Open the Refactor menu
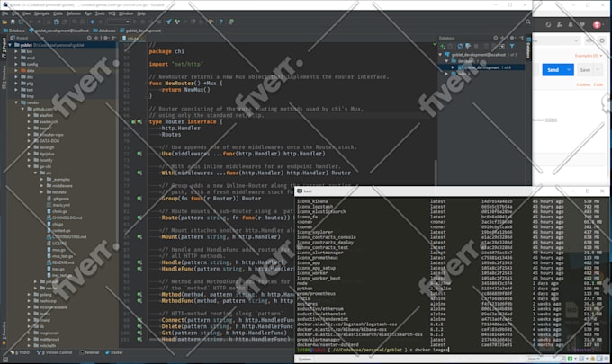Screen dimensions: 612x364 click(74, 13)
